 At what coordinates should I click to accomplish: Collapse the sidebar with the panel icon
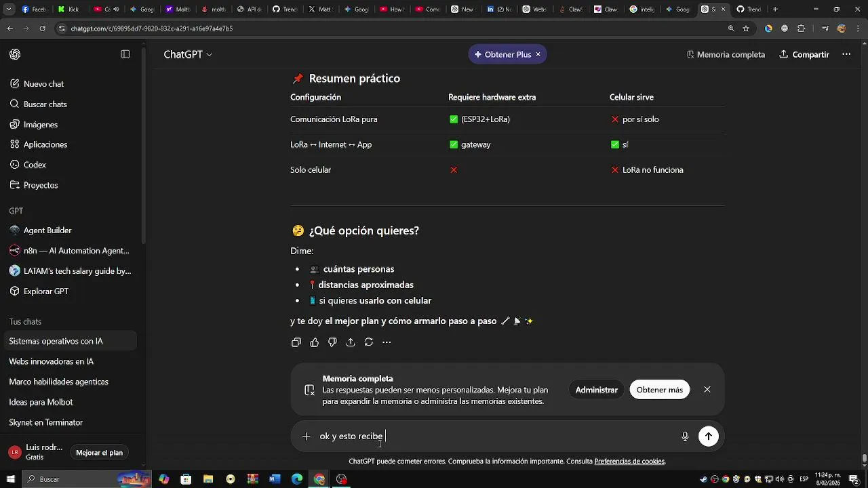[x=125, y=54]
